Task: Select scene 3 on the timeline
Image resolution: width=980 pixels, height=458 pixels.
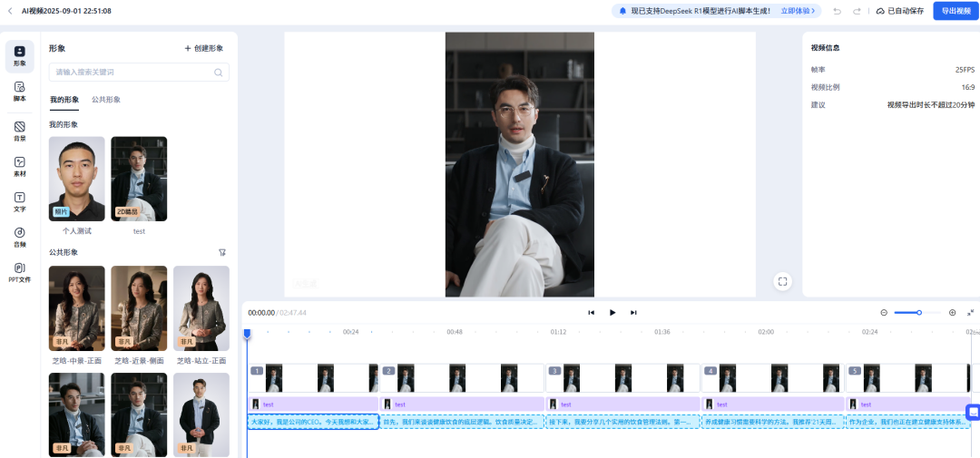Action: 623,378
